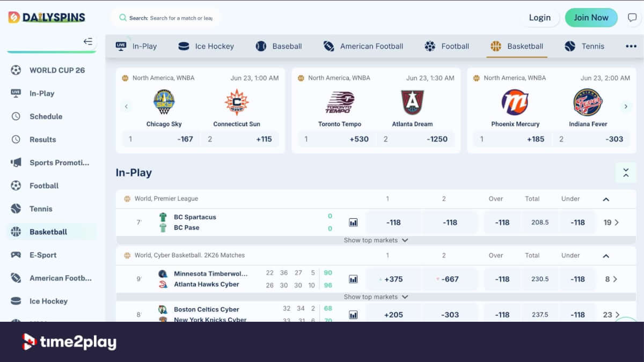Bet Phoenix Mercury at +185
The width and height of the screenshot is (644, 362).
pos(512,139)
